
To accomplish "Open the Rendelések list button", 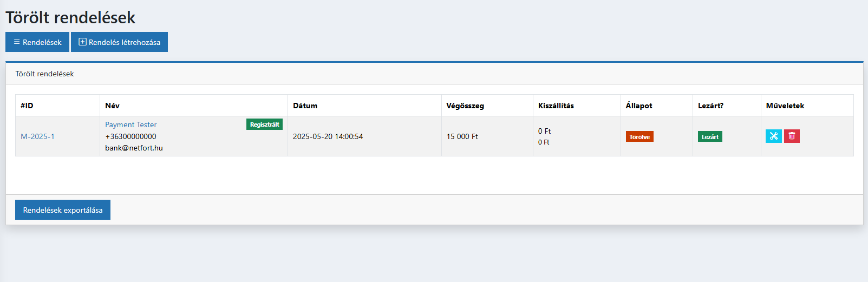I will (37, 42).
